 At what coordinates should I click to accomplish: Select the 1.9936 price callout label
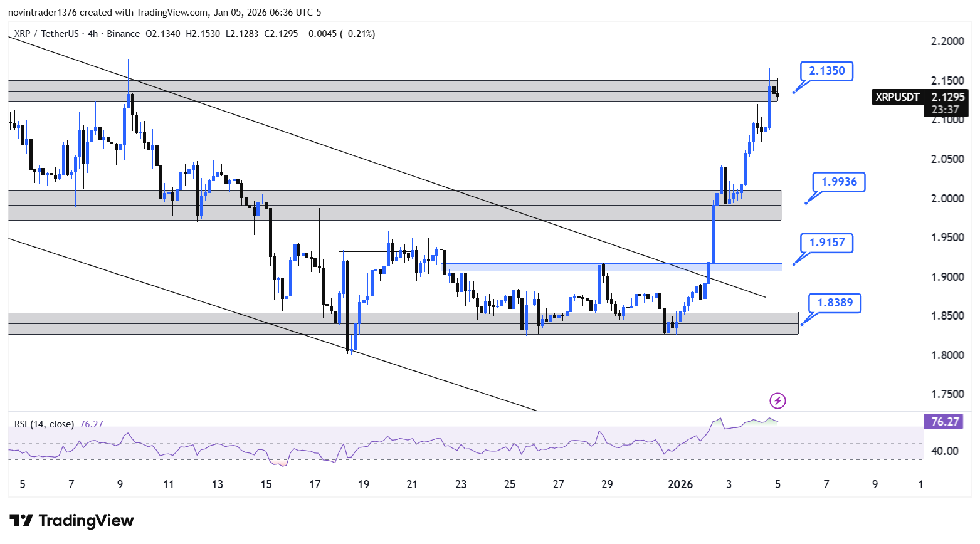838,182
